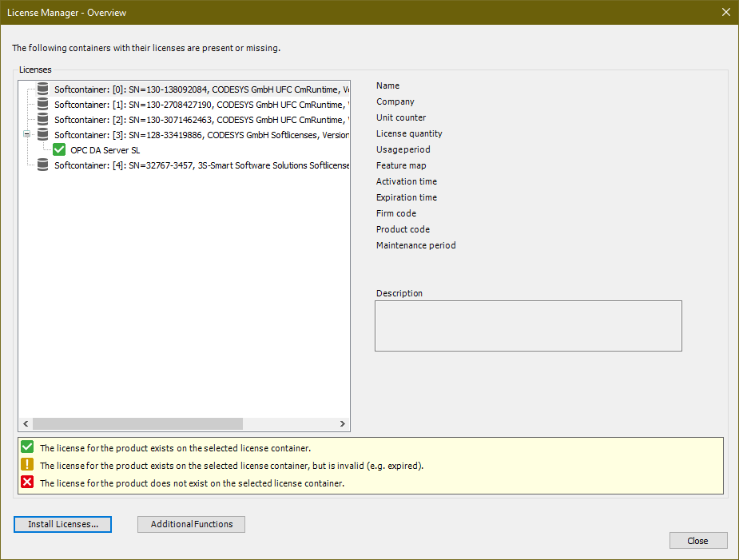The image size is (739, 560).
Task: Select the Softcontainer [1] CmRuntime entry
Action: tap(160, 105)
